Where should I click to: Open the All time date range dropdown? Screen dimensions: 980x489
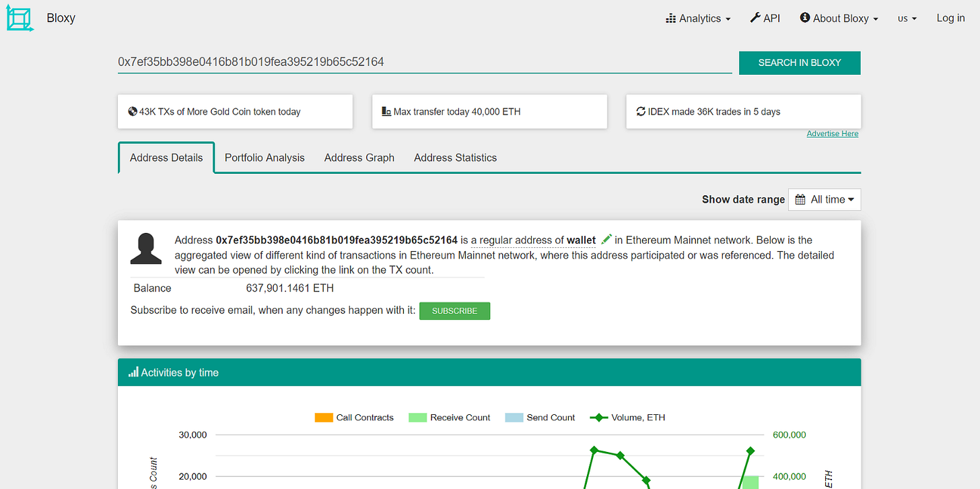[825, 199]
